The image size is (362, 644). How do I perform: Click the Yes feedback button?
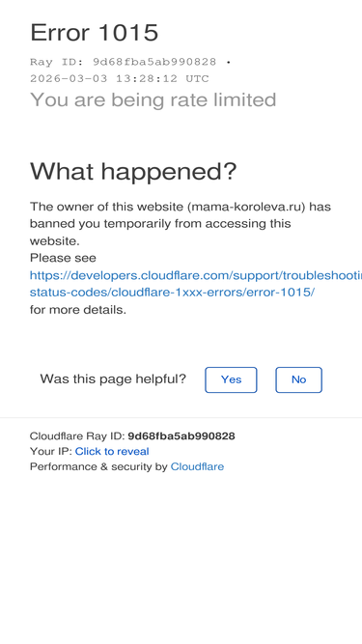(x=231, y=379)
